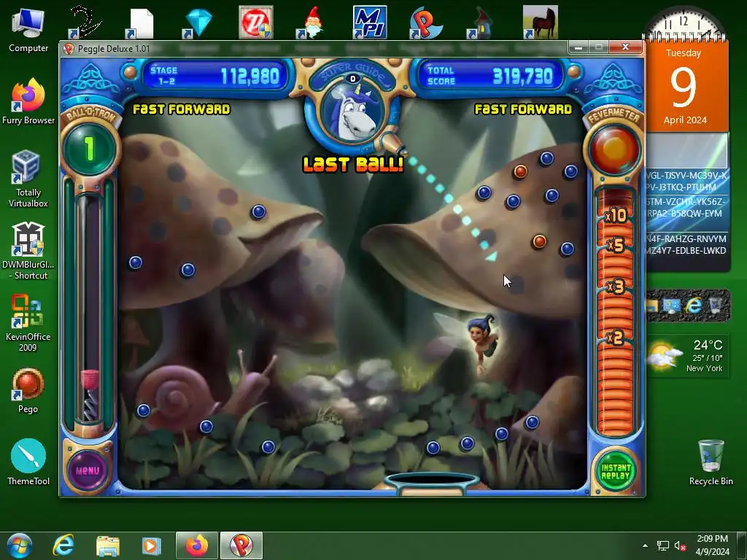Select the horse picture desktop shortcut
Viewport: 747px width, 560px height.
coord(540,23)
